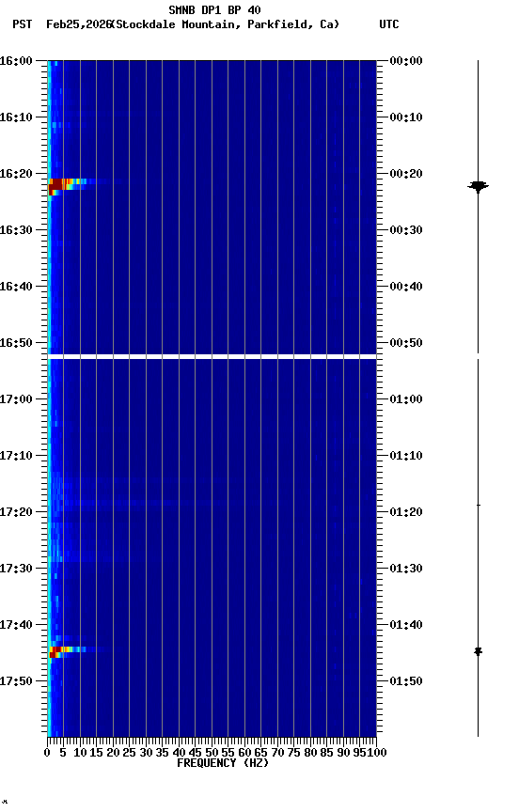Click the small seismogram spike near 01:45 UTC
This screenshot has height=812, width=519.
[478, 651]
